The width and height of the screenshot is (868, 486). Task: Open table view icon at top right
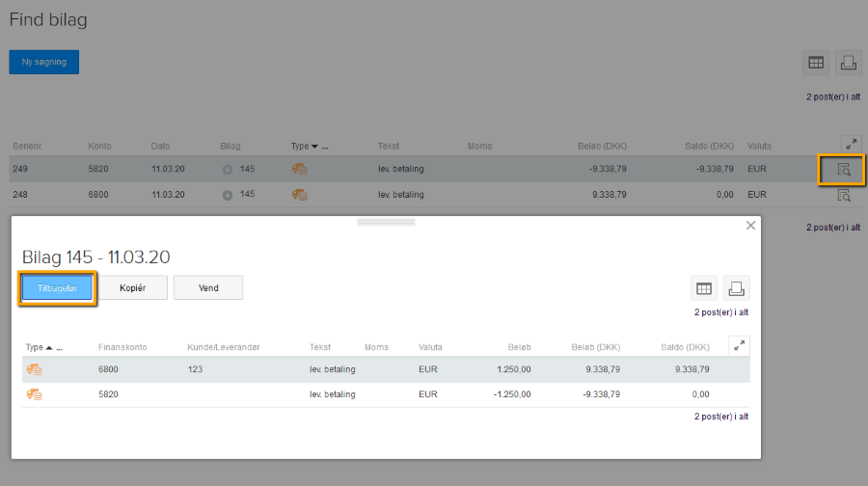[815, 63]
